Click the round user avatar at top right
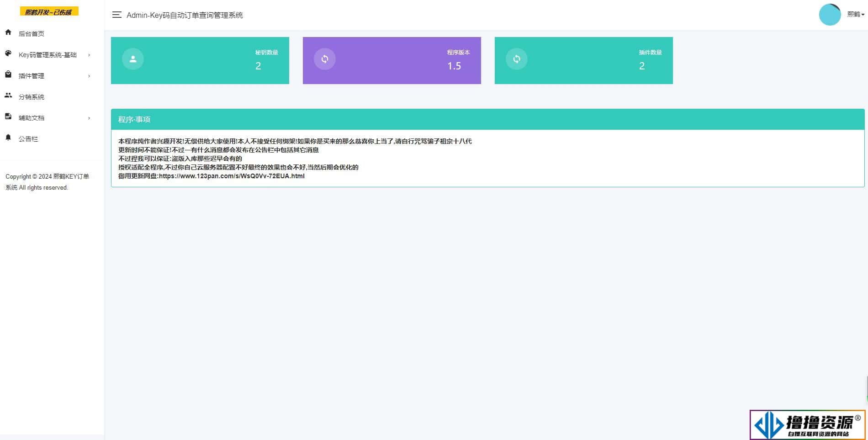The width and height of the screenshot is (868, 440). [830, 15]
